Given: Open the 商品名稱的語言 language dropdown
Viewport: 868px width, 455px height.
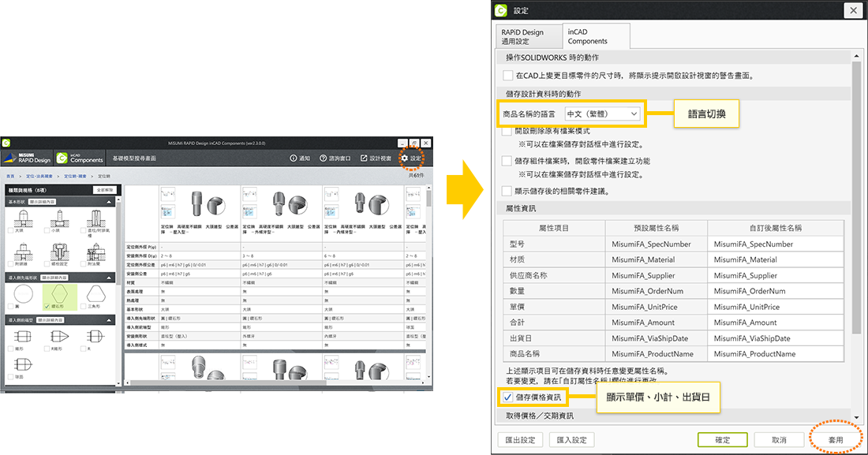Looking at the screenshot, I should point(602,114).
